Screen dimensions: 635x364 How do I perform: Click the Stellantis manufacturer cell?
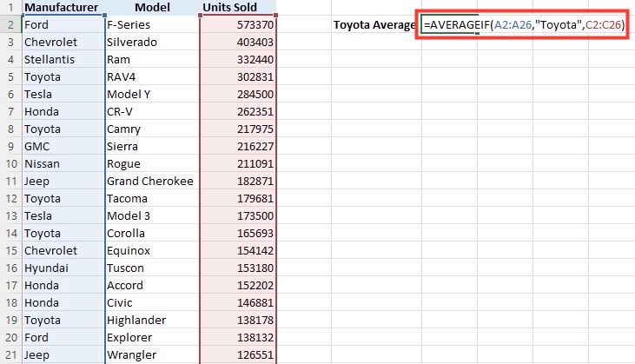63,60
